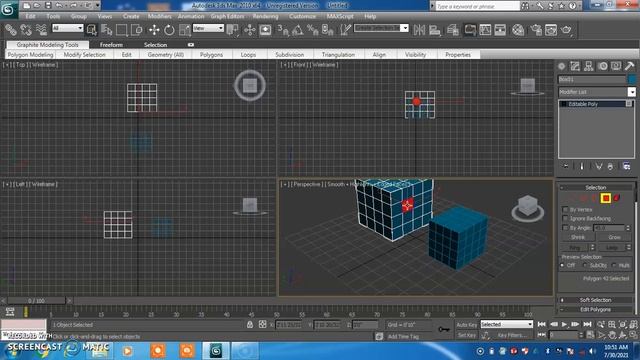Expand the Quick Access toolbar dropdown arrow

click(98, 5)
